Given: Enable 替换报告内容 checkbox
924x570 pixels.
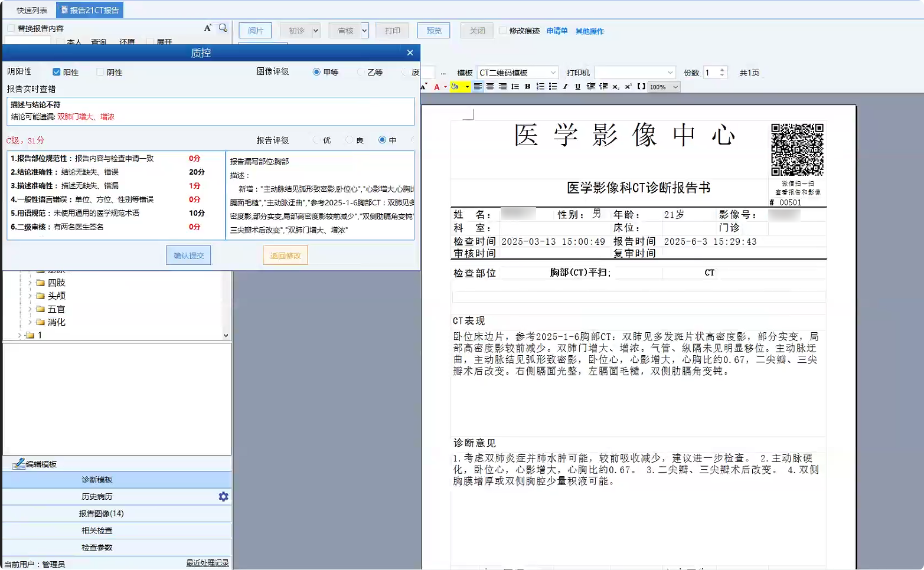Looking at the screenshot, I should [x=11, y=28].
